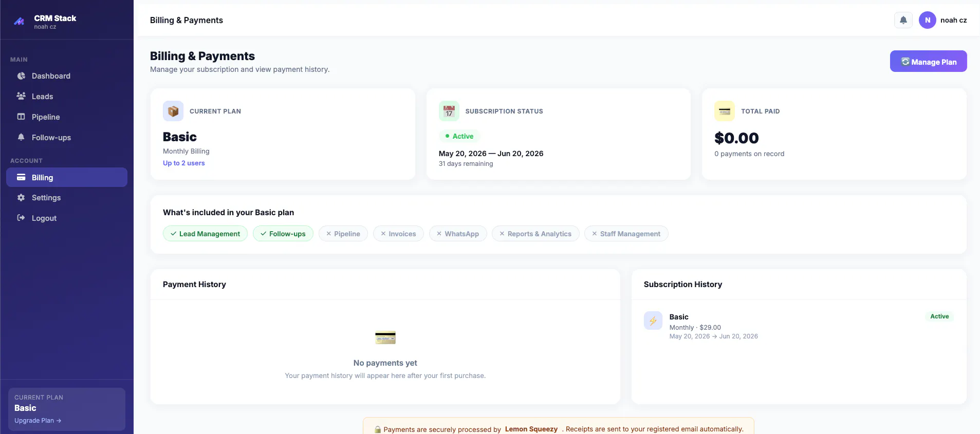Viewport: 980px width, 434px height.
Task: Click the Reports & Analytics feature chip
Action: 535,234
